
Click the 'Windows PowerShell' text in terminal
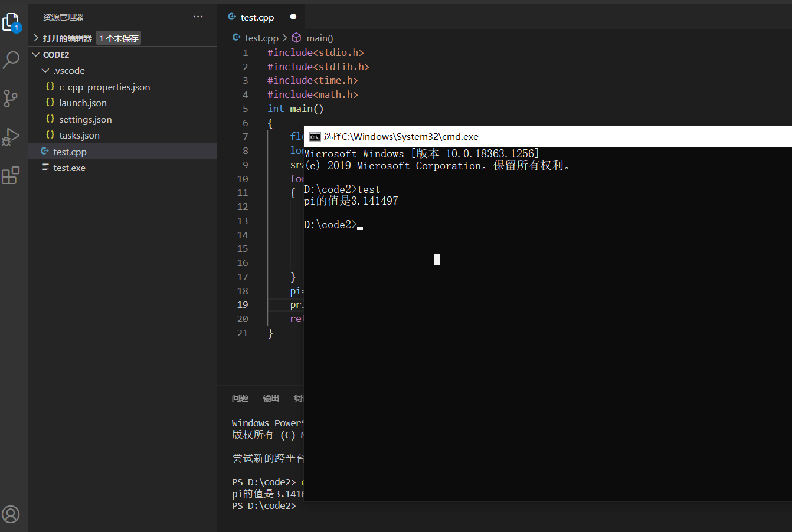pos(267,423)
